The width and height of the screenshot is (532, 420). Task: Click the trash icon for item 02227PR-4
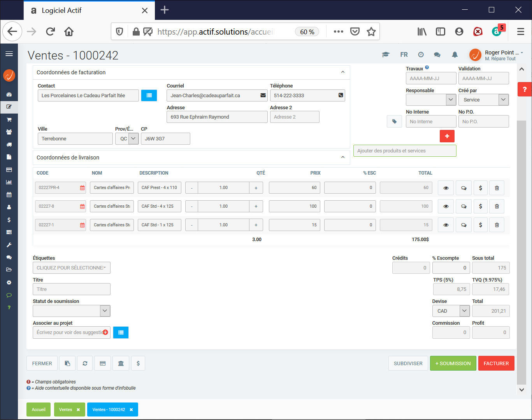click(x=497, y=188)
